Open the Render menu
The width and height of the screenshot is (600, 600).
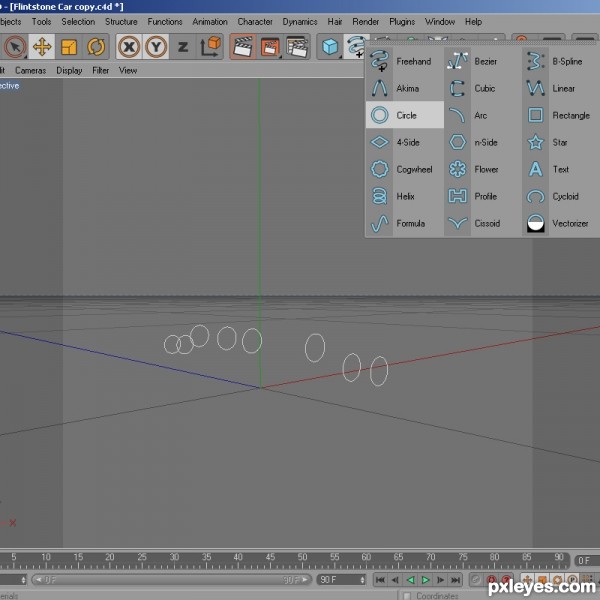(365, 21)
